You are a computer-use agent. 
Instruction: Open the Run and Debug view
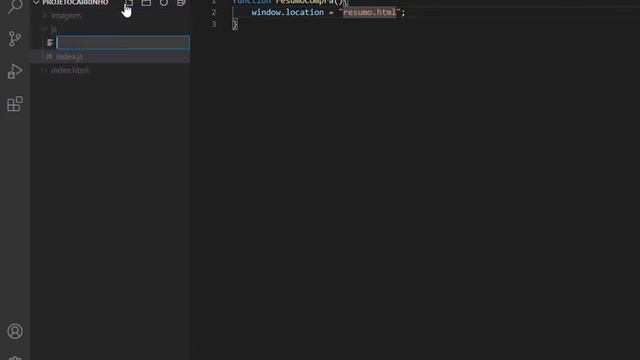tap(15, 71)
